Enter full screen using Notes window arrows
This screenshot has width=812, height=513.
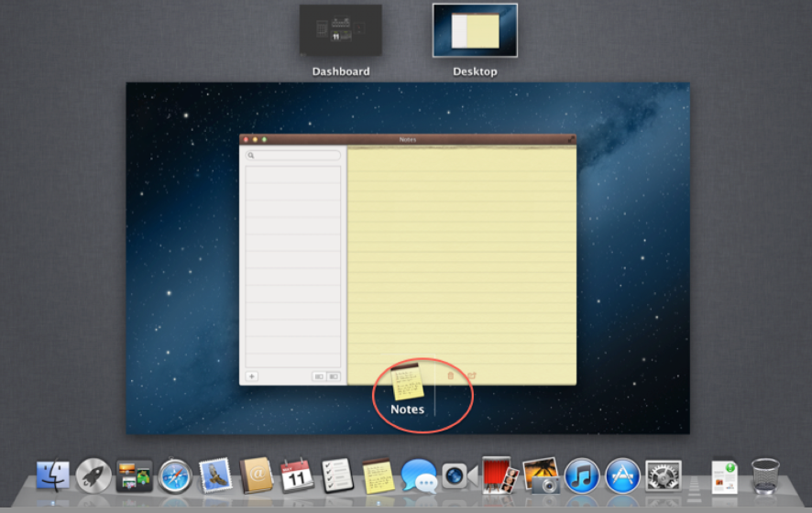tap(571, 140)
